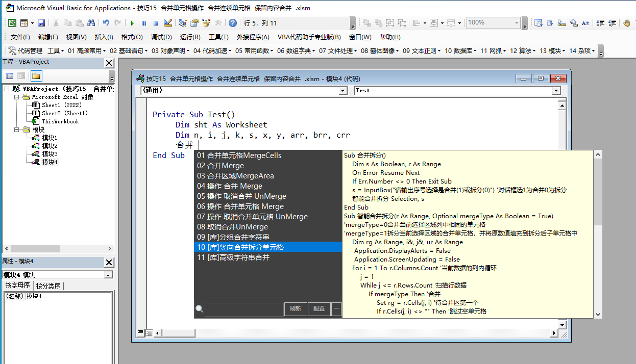The width and height of the screenshot is (636, 364).
Task: Collapse the 模块 folder tree node
Action: point(17,129)
